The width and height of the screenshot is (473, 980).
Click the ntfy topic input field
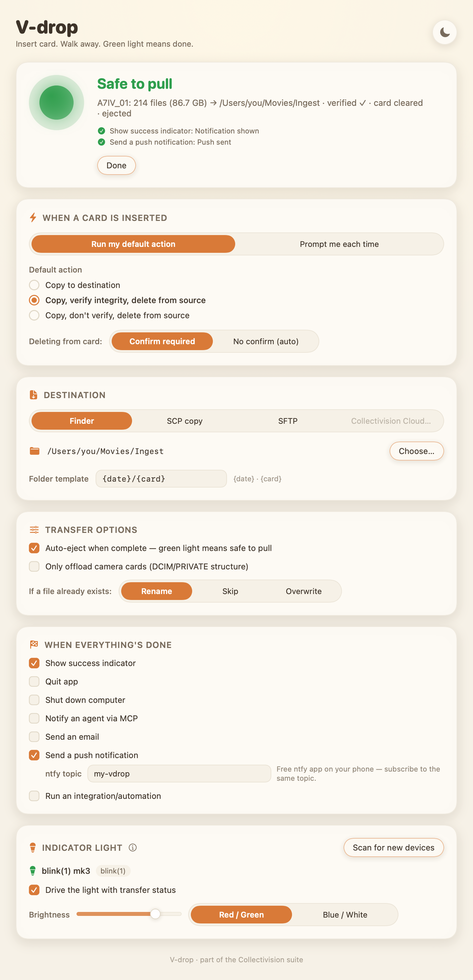coord(179,774)
